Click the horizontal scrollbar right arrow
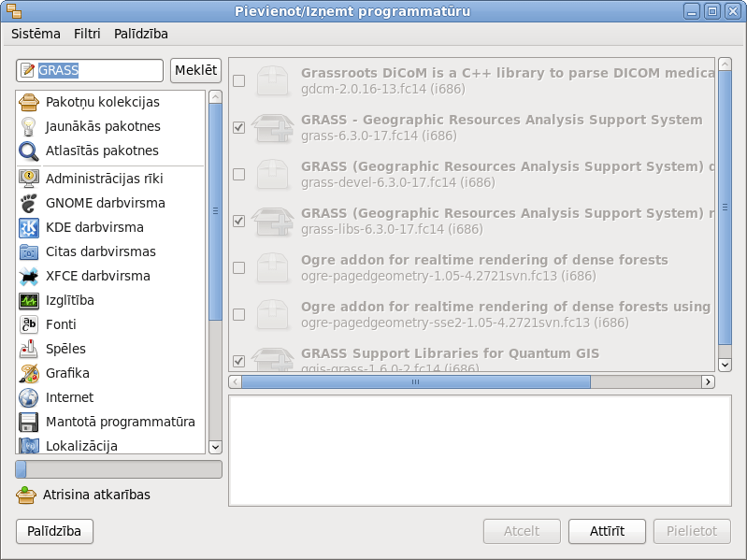Image resolution: width=747 pixels, height=560 pixels. 708,382
